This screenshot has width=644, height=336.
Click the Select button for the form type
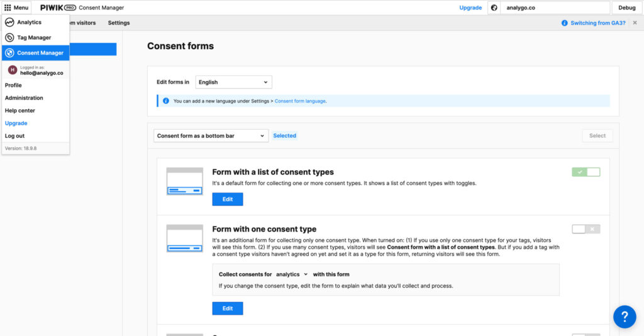[597, 135]
